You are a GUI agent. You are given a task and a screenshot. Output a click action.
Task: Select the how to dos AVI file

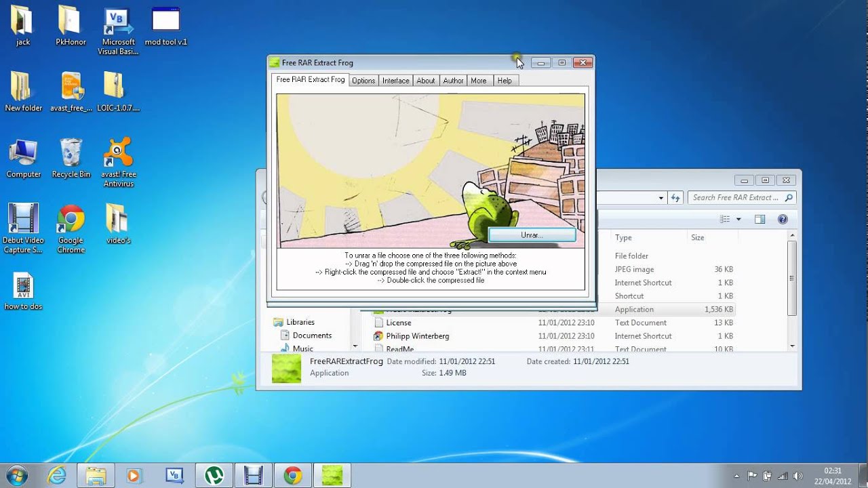pyautogui.click(x=23, y=291)
